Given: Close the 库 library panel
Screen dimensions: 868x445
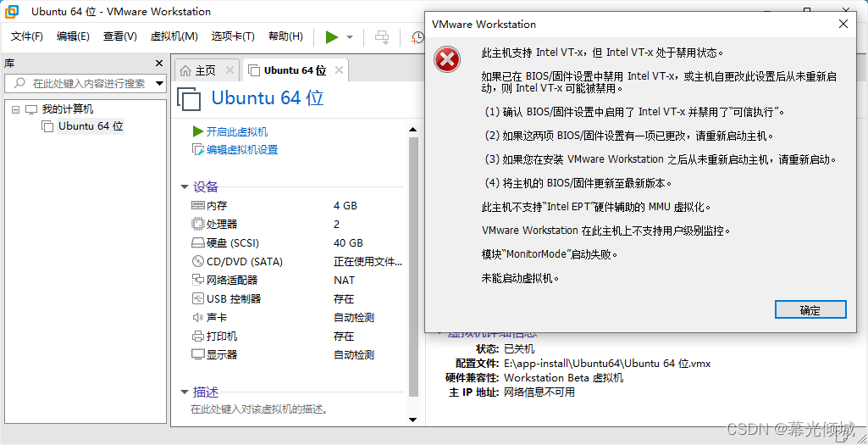Looking at the screenshot, I should click(159, 64).
